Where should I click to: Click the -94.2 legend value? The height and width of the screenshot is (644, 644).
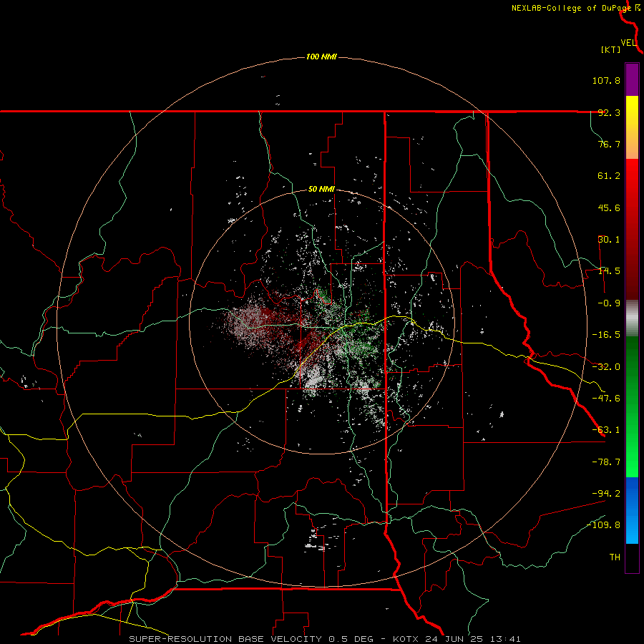pos(606,494)
